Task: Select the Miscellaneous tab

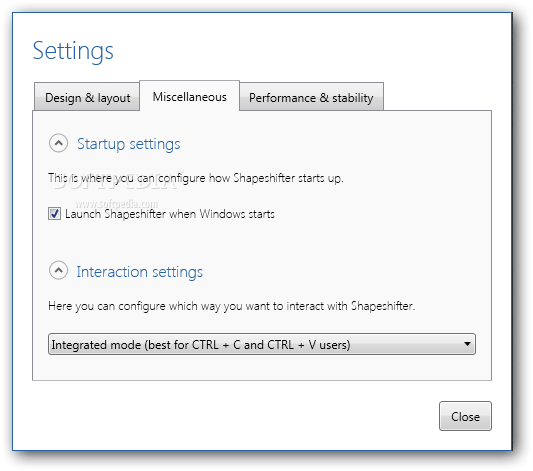Action: pyautogui.click(x=189, y=97)
